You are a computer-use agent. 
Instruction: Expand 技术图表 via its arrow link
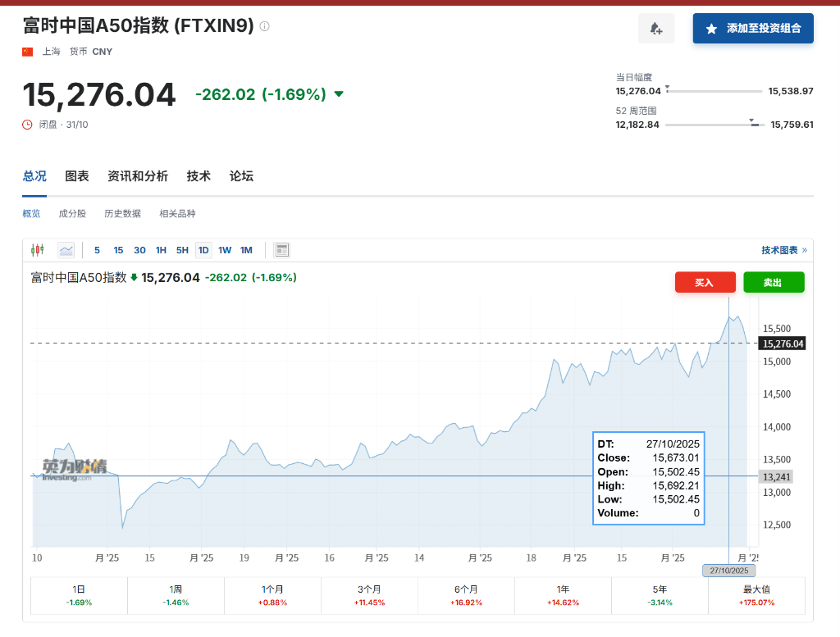[x=783, y=250]
